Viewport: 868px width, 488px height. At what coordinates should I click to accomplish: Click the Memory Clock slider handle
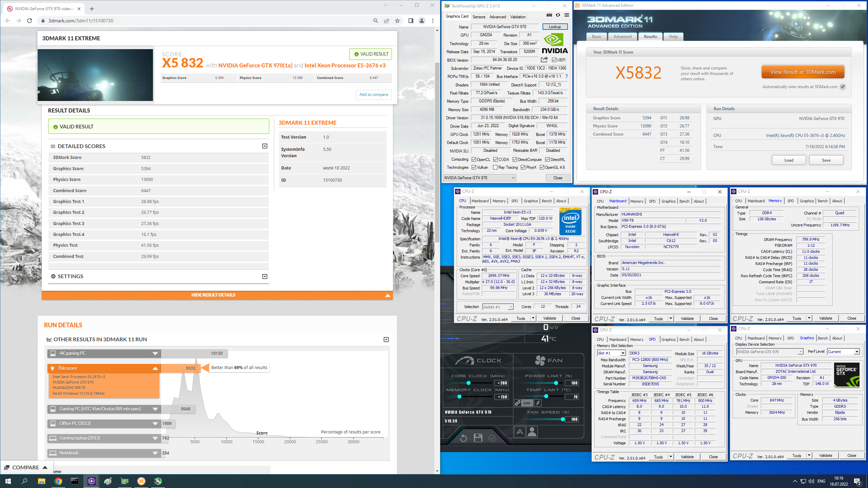click(459, 396)
